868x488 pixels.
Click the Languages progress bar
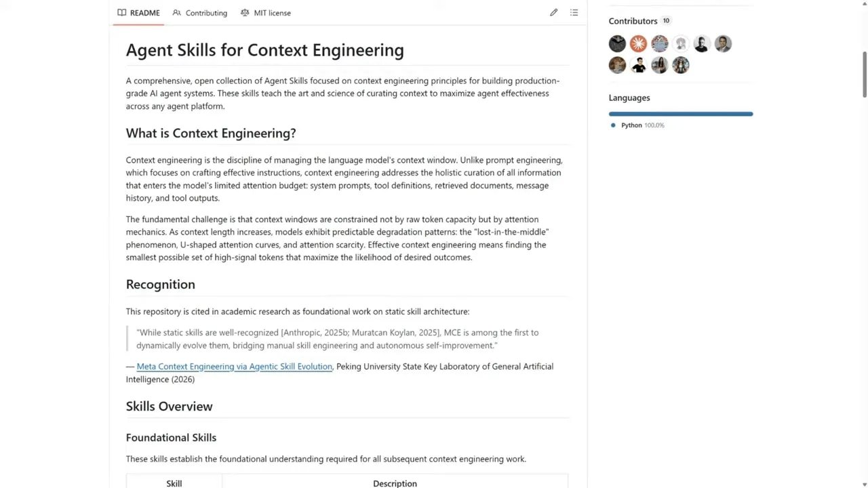tap(681, 114)
